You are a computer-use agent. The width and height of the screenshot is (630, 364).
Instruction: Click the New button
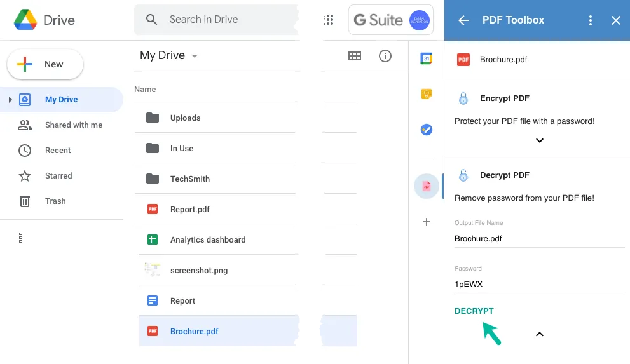[x=45, y=64]
